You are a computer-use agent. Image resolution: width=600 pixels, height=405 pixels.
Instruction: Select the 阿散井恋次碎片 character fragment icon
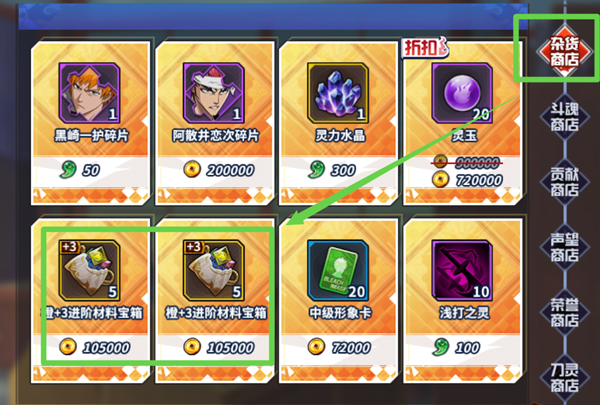pyautogui.click(x=214, y=93)
